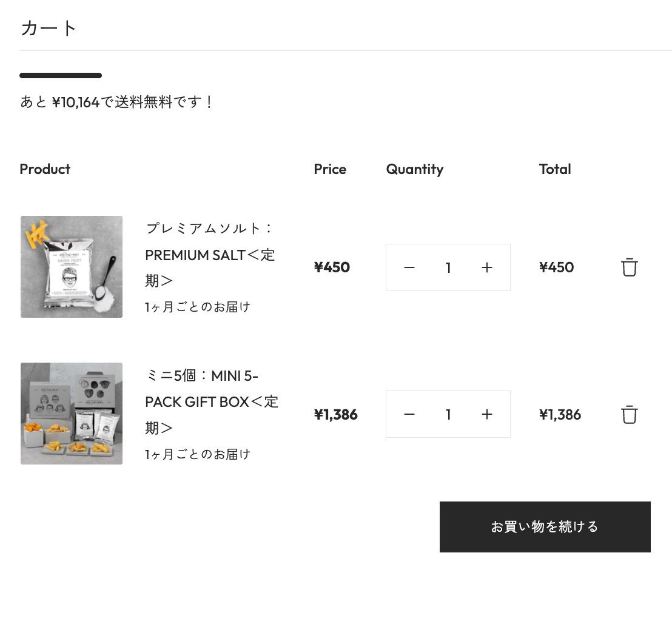The height and width of the screenshot is (644, 672).
Task: Click the カート page heading
Action: click(49, 29)
